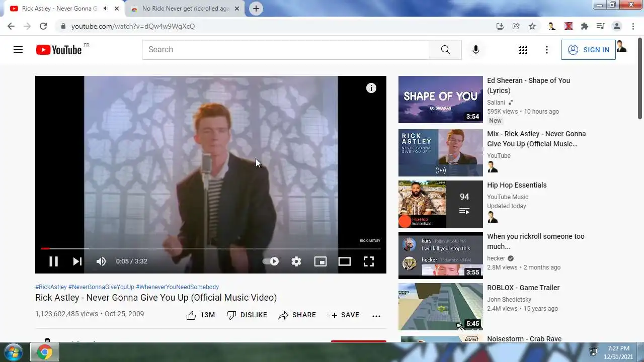Bookmark this page with the star icon

coord(532,26)
